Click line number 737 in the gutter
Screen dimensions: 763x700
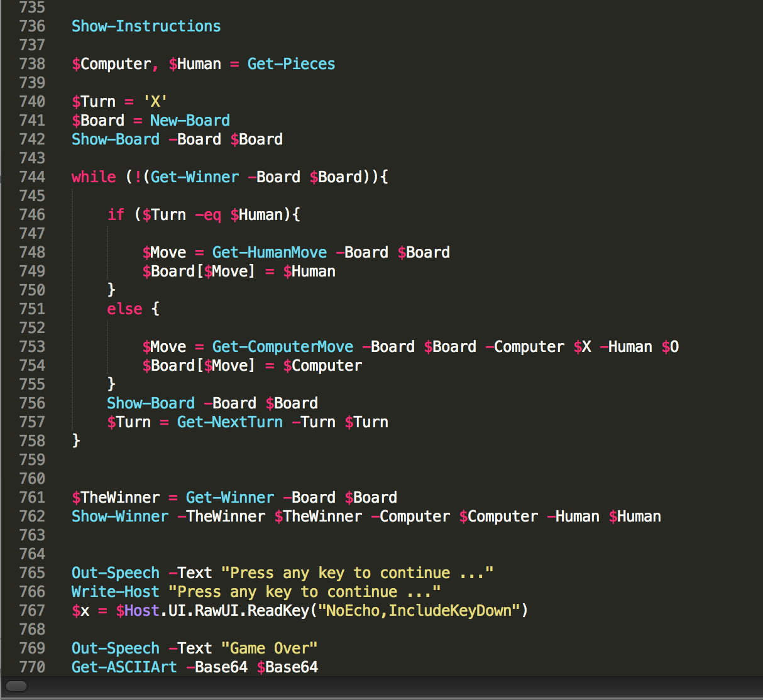pos(32,45)
